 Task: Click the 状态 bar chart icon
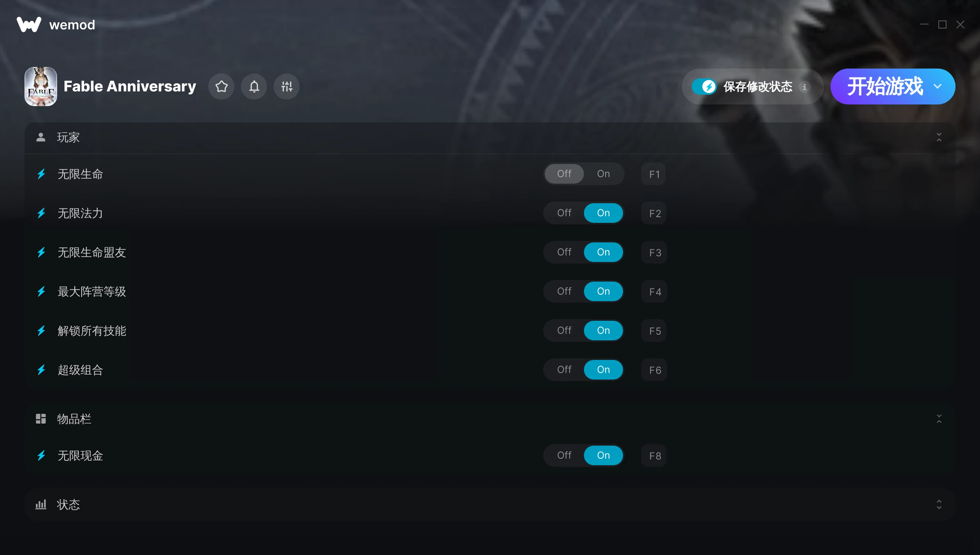[x=41, y=504]
